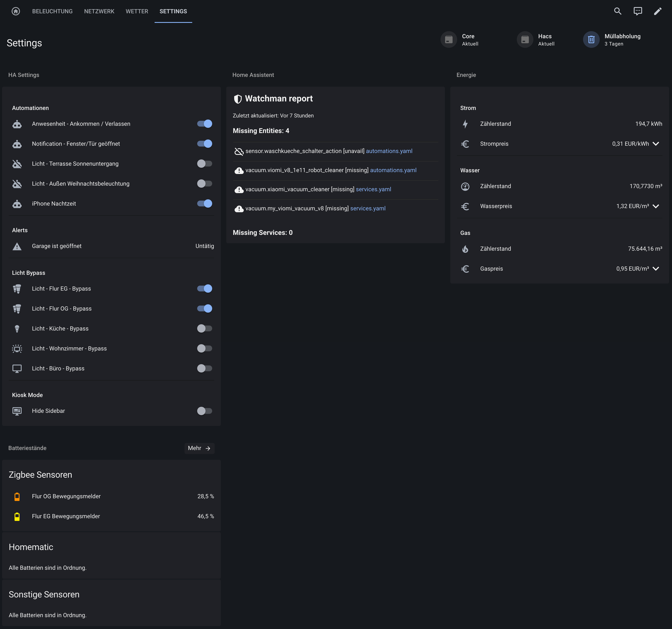Image resolution: width=672 pixels, height=629 pixels.
Task: Enable Licht Terrasse Sonnenuntergang automation
Action: 204,164
